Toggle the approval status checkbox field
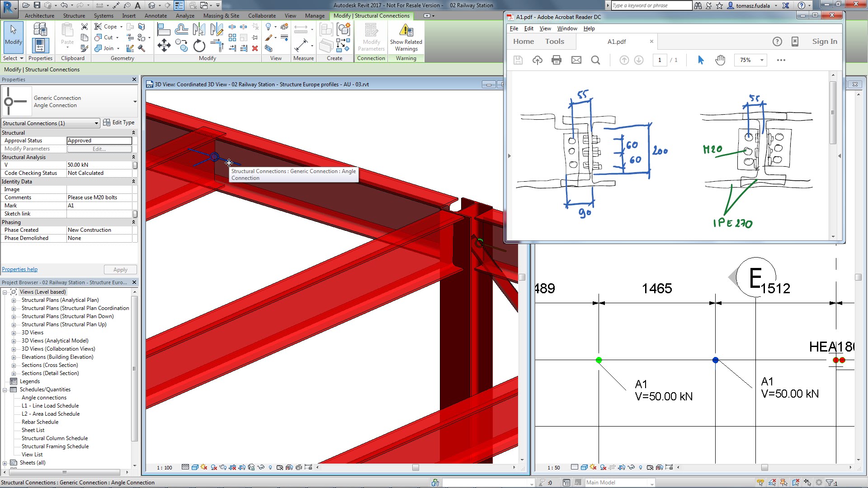The width and height of the screenshot is (868, 488). coord(99,140)
